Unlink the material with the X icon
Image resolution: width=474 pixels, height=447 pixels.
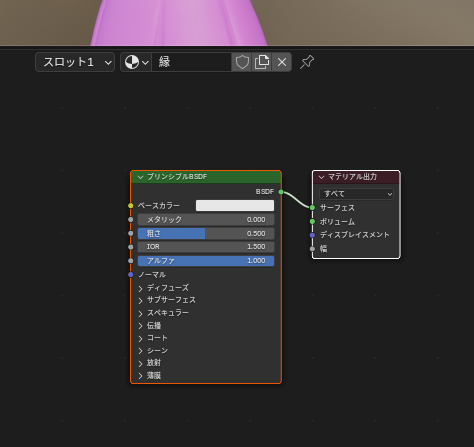coord(282,62)
